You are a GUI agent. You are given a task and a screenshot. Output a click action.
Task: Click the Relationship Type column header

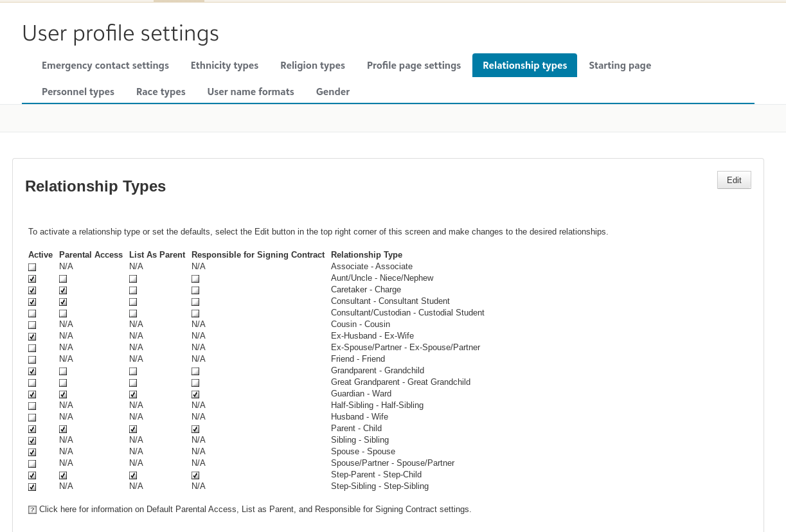click(366, 255)
